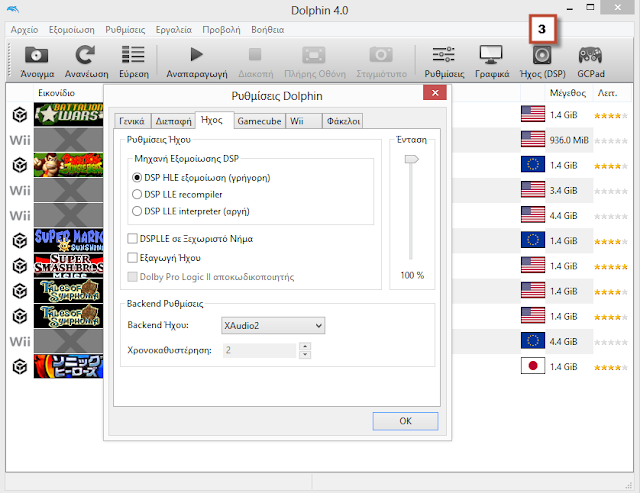The height and width of the screenshot is (493, 640).
Task: Click the Διακοπή stop icon
Action: pyautogui.click(x=255, y=54)
